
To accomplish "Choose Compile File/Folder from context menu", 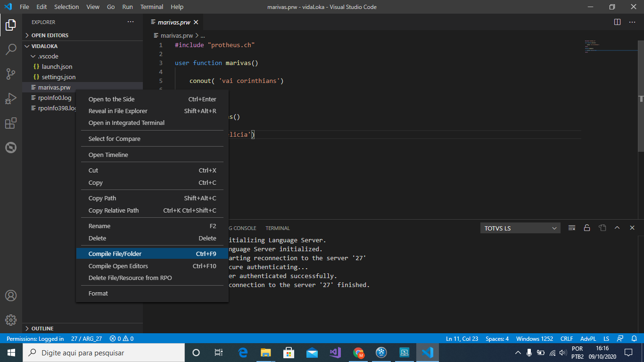I will [x=152, y=254].
